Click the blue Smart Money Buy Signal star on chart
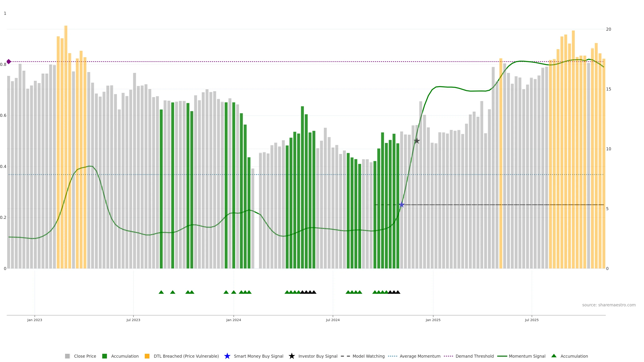The image size is (644, 362). click(x=401, y=205)
